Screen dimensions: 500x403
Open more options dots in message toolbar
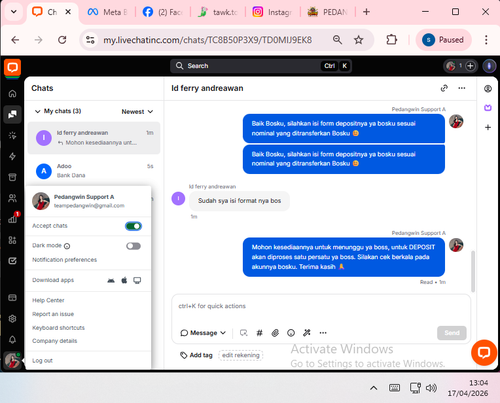coord(323,333)
